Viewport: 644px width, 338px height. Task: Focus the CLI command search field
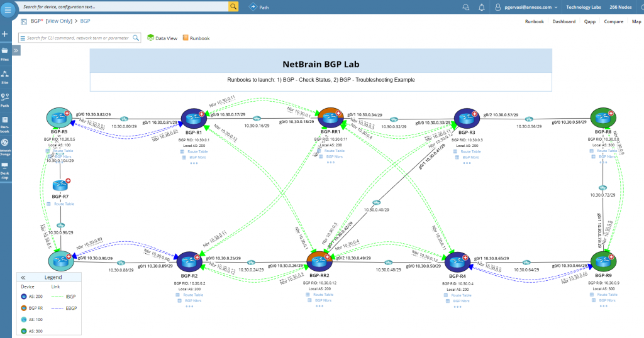coord(77,38)
